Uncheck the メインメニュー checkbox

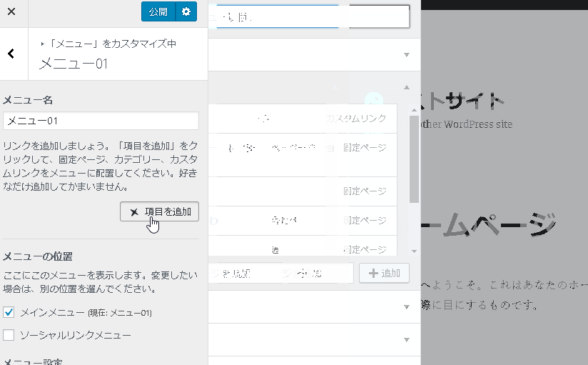click(9, 312)
